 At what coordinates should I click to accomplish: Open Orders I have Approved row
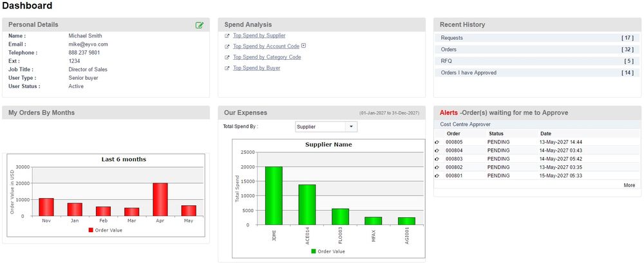468,73
